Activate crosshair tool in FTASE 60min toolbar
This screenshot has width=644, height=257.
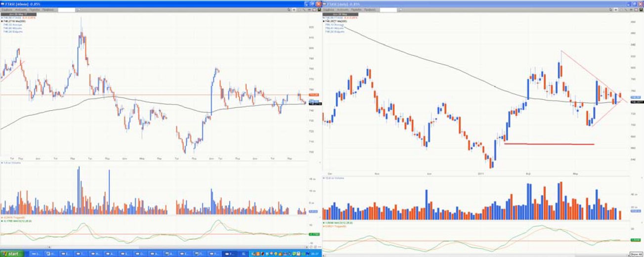pyautogui.click(x=294, y=9)
